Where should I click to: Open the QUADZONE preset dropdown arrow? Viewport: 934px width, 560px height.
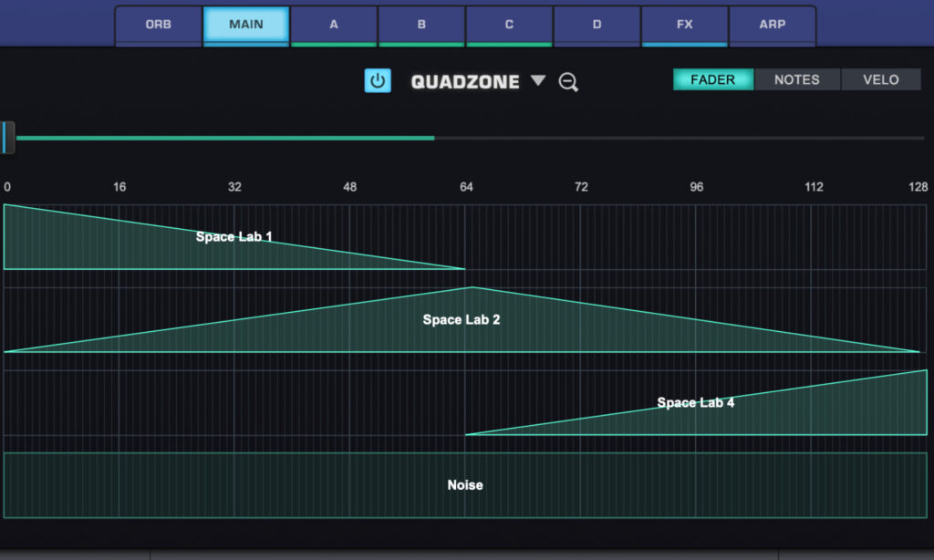(537, 81)
